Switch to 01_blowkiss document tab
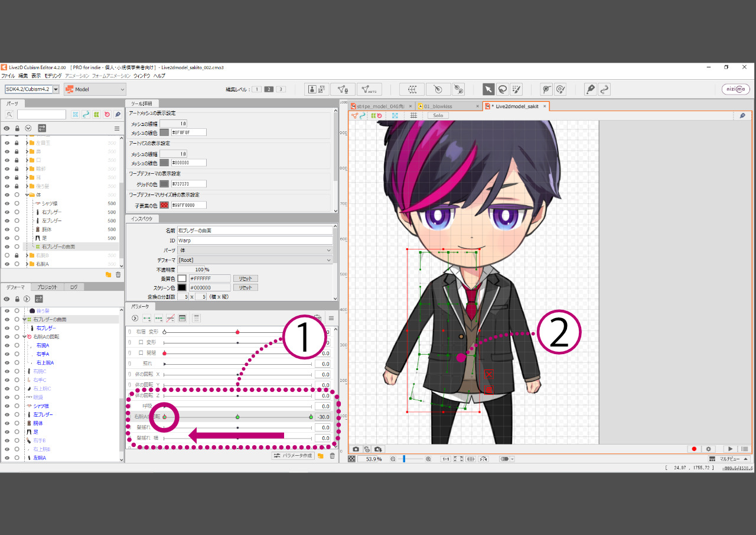 click(x=449, y=106)
